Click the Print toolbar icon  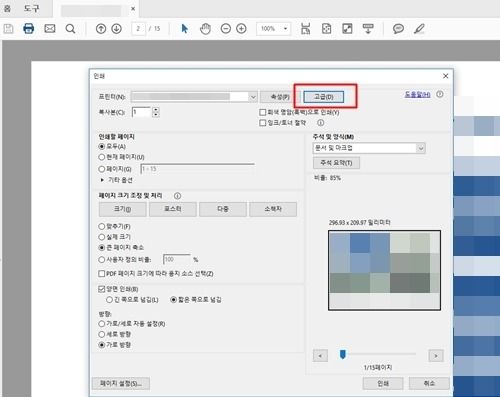tap(28, 29)
